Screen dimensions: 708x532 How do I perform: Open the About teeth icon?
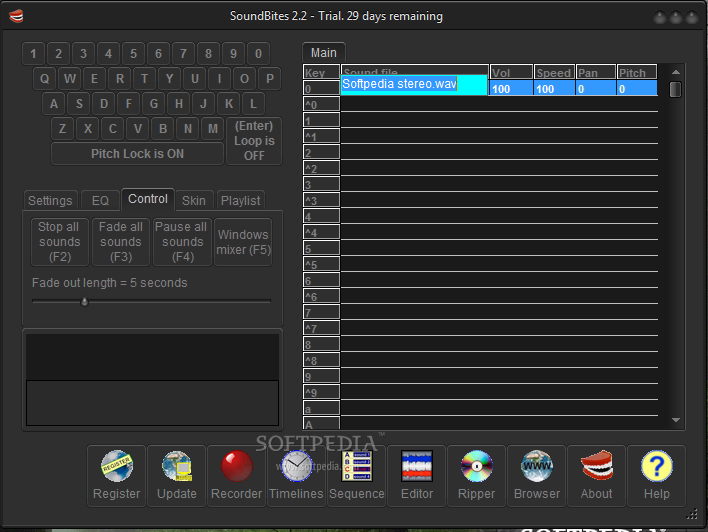596,476
